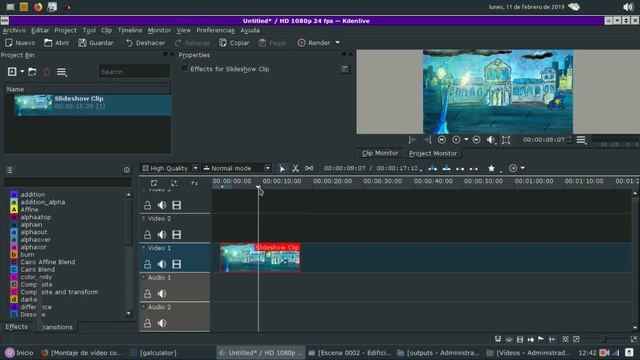
Task: Click the delete clip trash icon in Project Bin
Action: 47,72
